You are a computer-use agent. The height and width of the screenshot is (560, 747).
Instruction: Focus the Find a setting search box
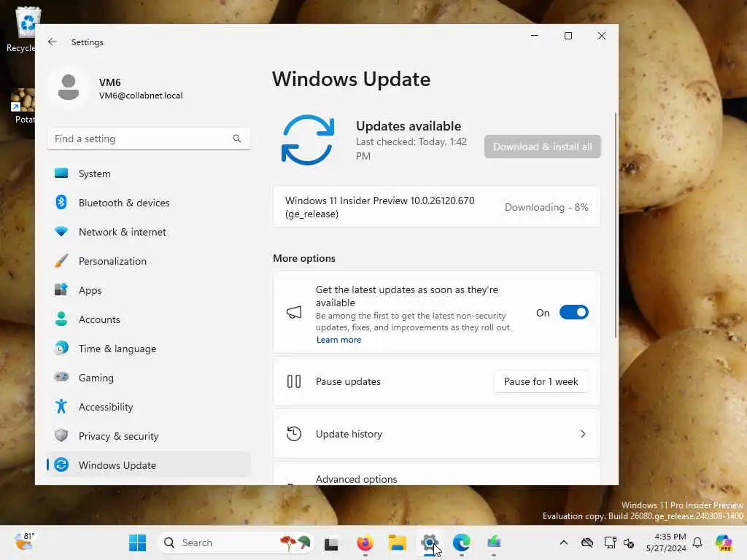click(x=149, y=139)
